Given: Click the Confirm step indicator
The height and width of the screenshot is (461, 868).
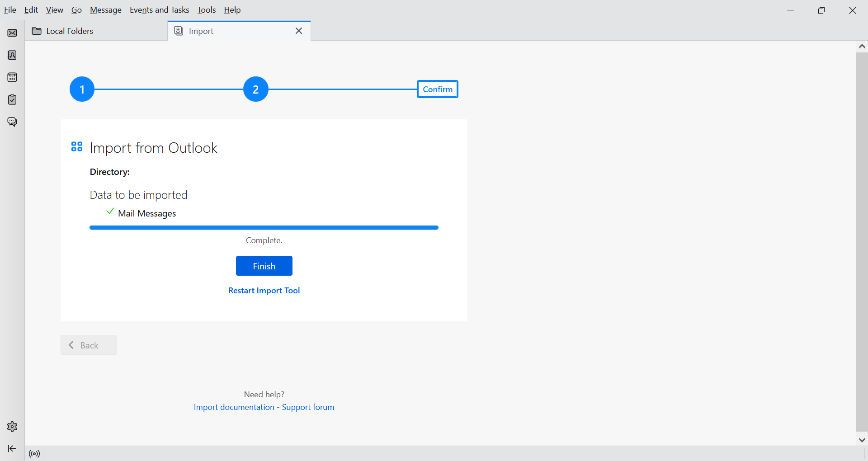Looking at the screenshot, I should (438, 89).
